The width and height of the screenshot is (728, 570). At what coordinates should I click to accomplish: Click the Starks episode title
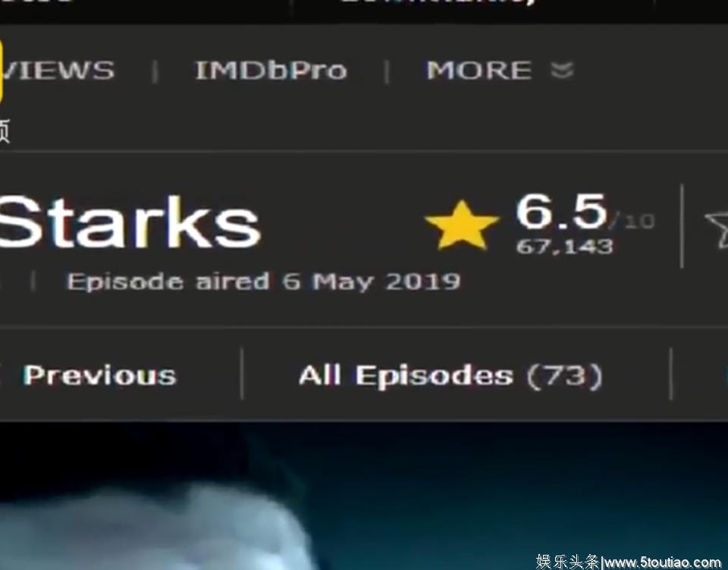129,223
